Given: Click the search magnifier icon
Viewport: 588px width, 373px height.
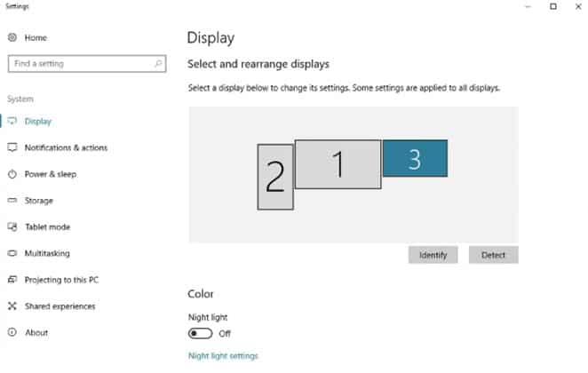Looking at the screenshot, I should [x=158, y=64].
